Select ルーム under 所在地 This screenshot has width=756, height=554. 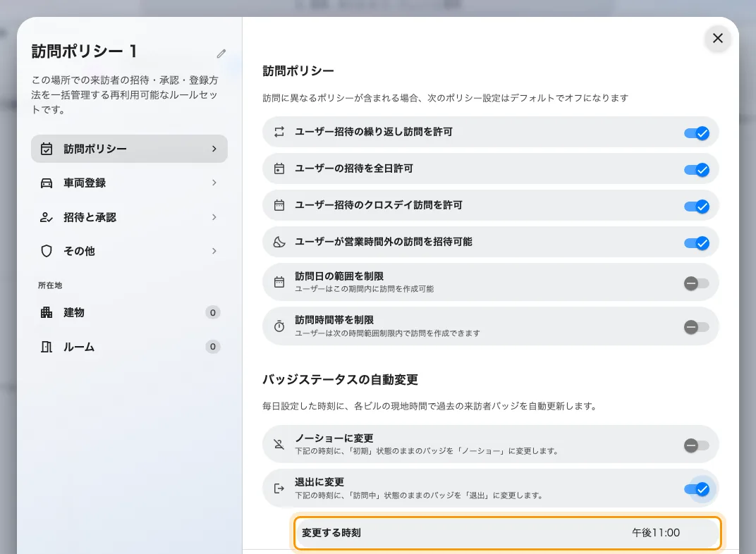click(x=129, y=347)
